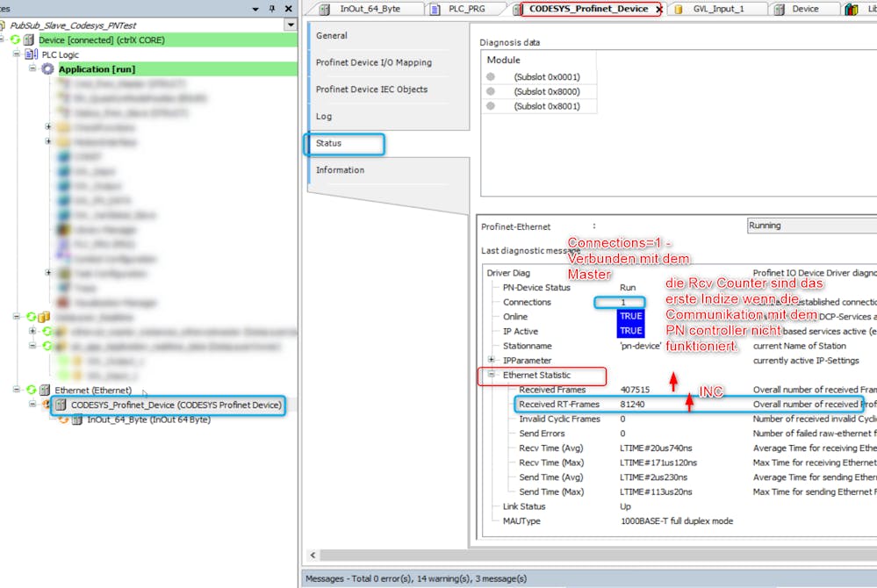Click status indicator for Subslot 0x8000
Image resolution: width=877 pixels, height=588 pixels.
tap(491, 91)
